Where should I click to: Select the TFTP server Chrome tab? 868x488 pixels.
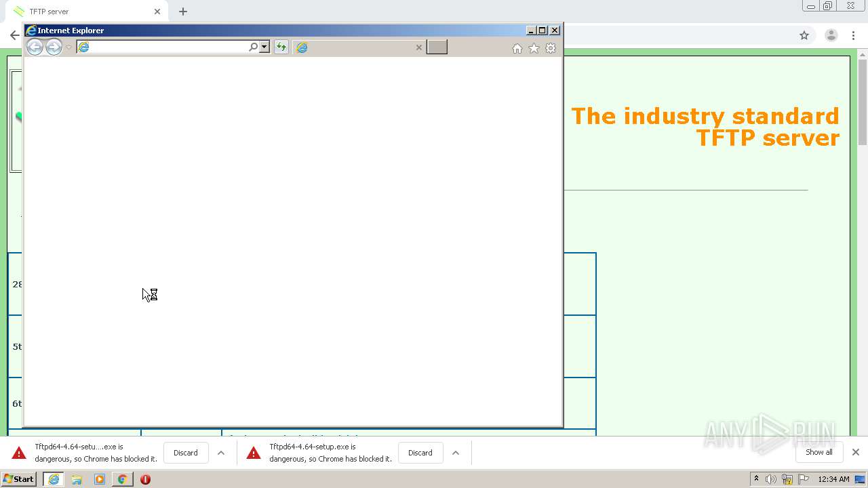pos(87,12)
